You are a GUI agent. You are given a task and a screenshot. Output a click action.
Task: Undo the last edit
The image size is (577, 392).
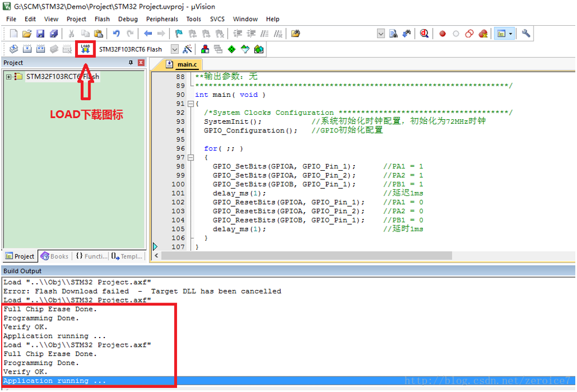click(x=116, y=34)
